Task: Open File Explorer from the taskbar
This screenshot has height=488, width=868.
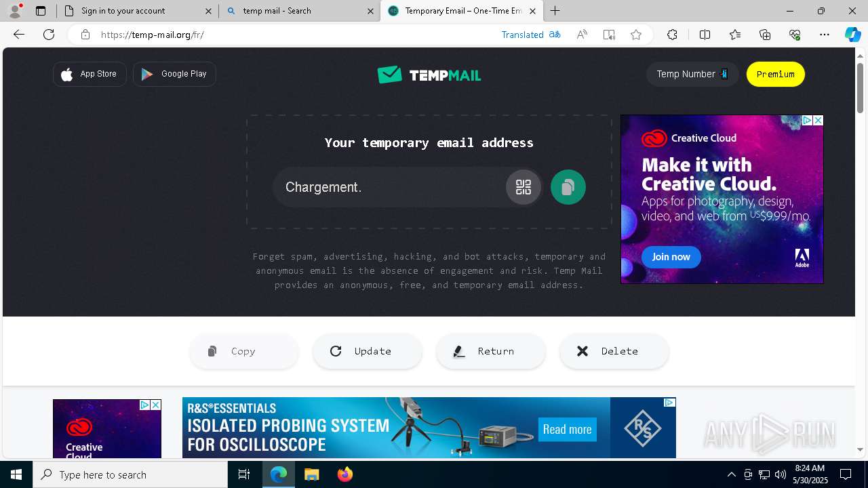Action: tap(311, 474)
